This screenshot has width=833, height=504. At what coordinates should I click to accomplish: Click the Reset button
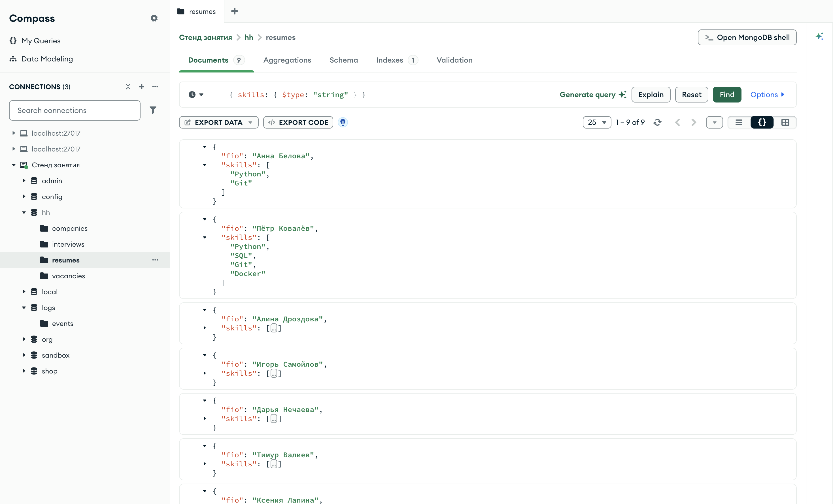coord(691,95)
